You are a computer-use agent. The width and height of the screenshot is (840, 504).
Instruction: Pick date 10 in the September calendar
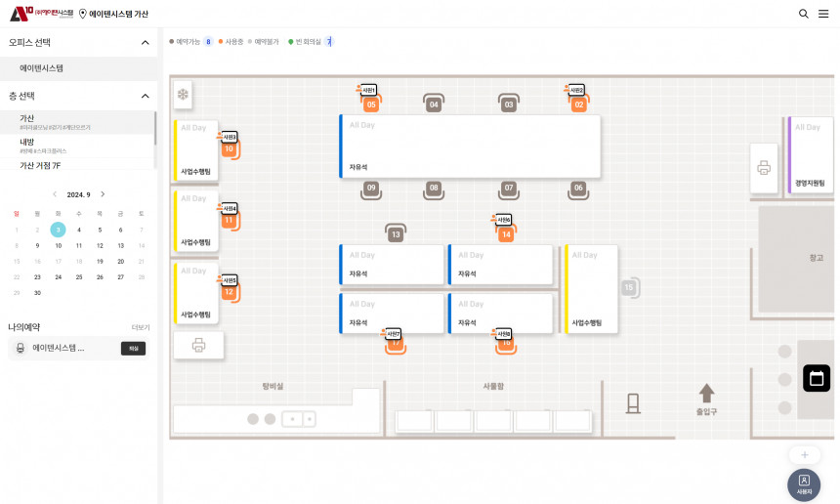pyautogui.click(x=58, y=246)
